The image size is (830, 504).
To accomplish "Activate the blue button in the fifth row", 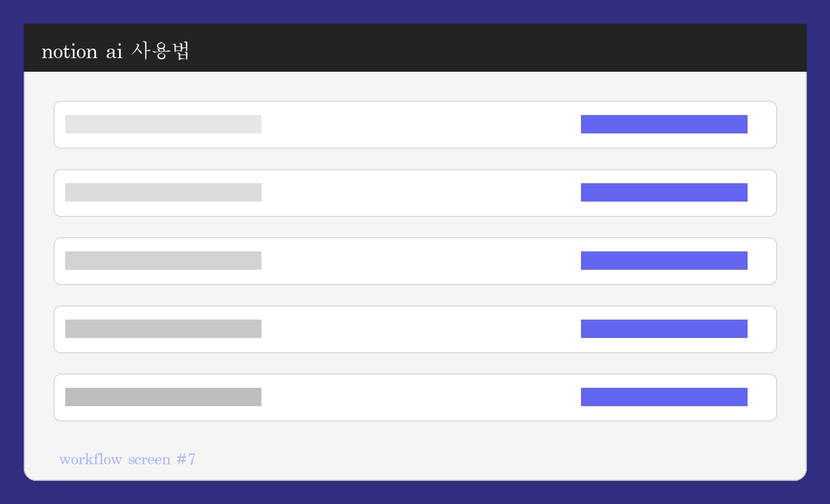I will [x=664, y=397].
